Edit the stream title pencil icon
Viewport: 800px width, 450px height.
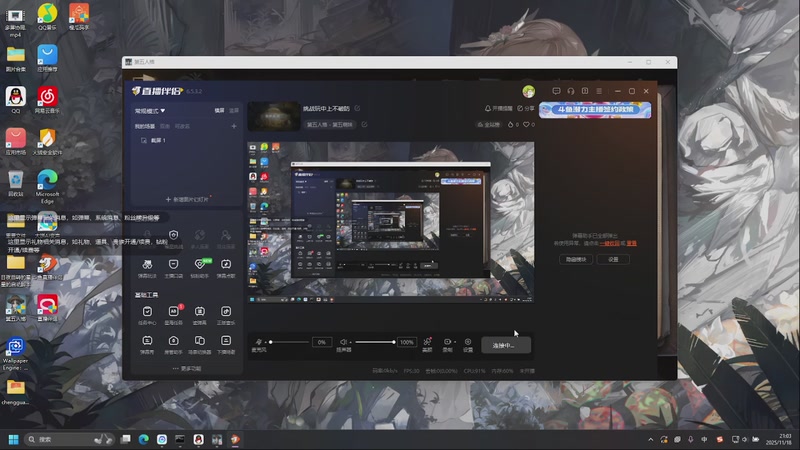pos(357,108)
